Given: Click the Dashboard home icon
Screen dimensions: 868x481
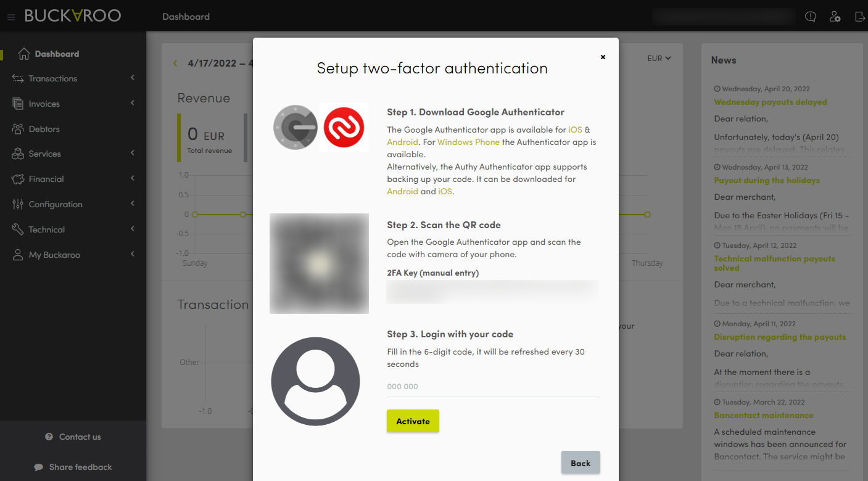Looking at the screenshot, I should 24,54.
